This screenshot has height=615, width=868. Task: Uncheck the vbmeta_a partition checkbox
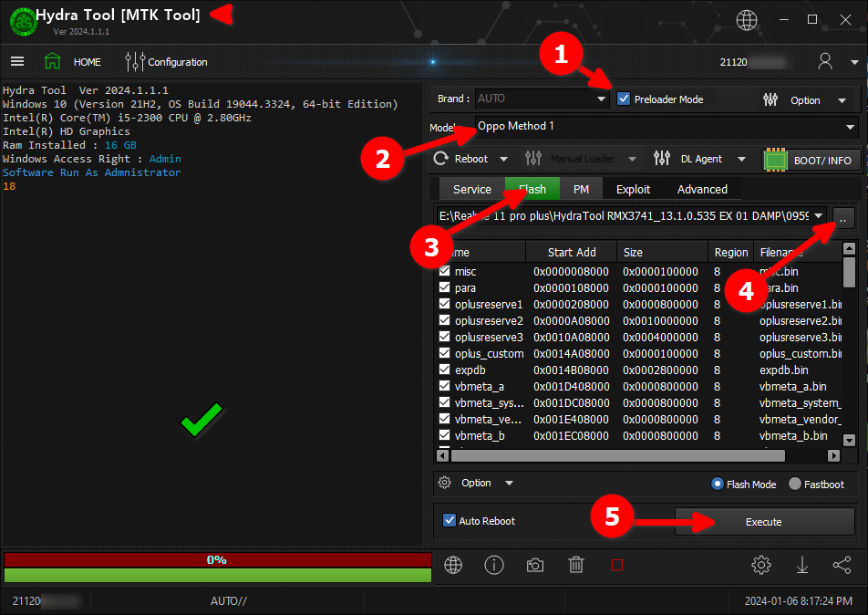444,386
